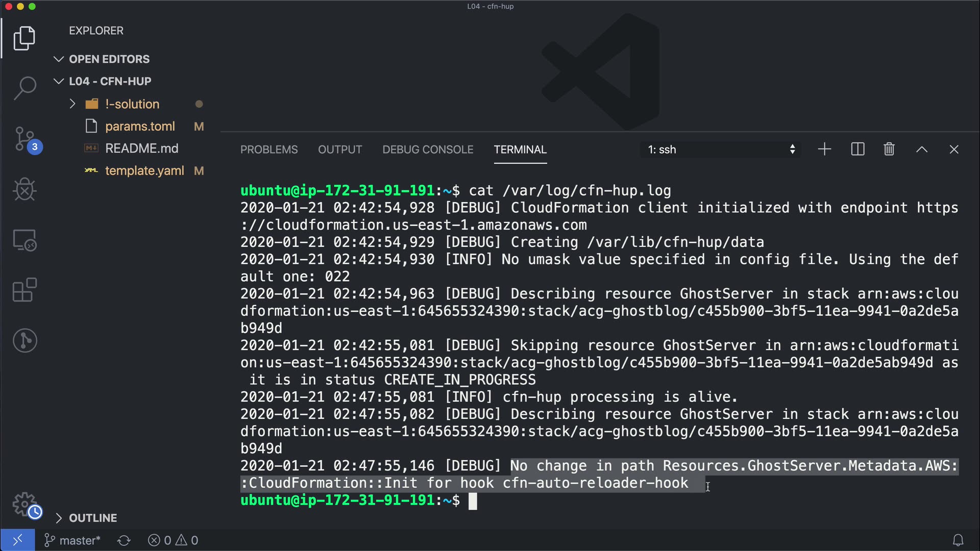Split the terminal pane
Viewport: 980px width, 551px height.
point(857,149)
